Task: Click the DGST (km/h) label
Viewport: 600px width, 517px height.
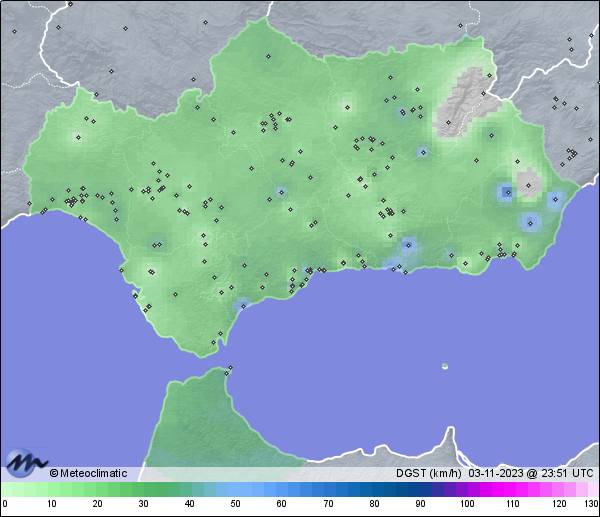Action: pos(428,473)
